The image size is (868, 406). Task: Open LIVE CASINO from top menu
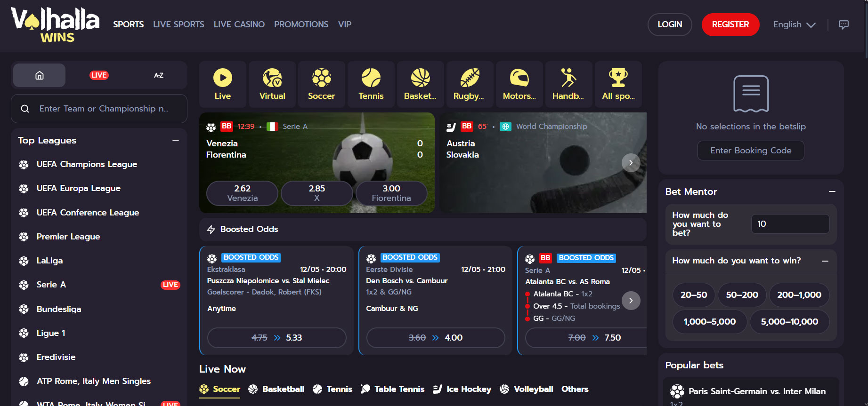point(239,24)
